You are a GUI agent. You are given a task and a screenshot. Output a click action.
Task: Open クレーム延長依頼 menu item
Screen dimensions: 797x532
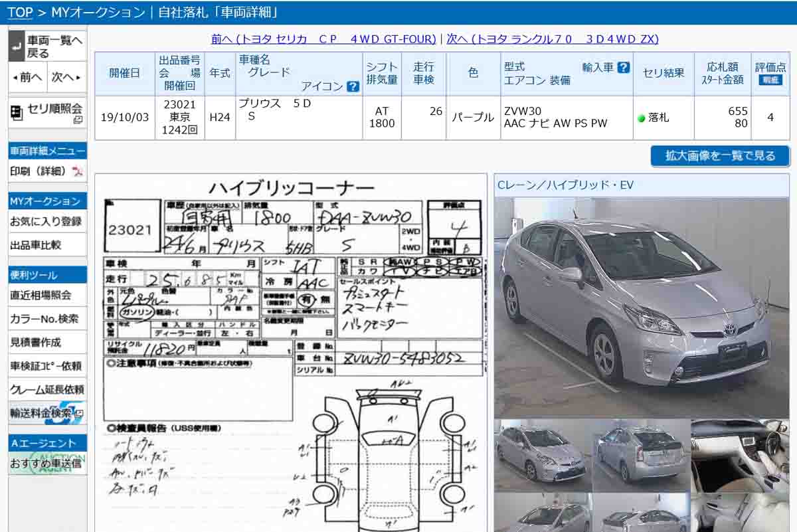47,389
